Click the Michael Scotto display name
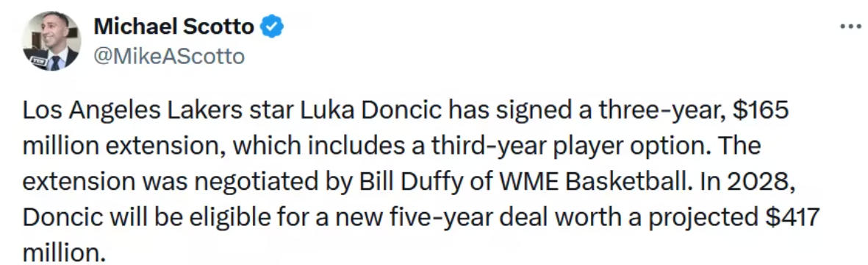This screenshot has width=868, height=265. tap(174, 26)
